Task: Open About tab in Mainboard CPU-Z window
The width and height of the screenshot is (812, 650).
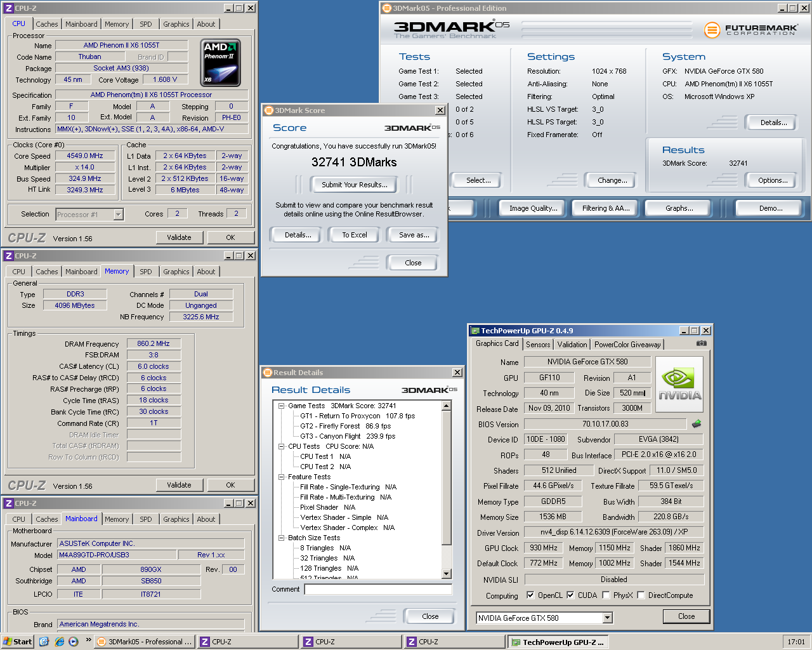Action: tap(206, 519)
